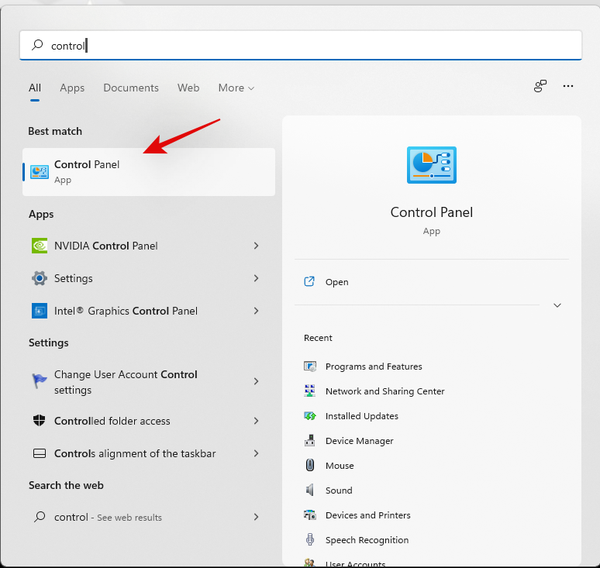Expand Change User Account Control chevron
600x568 pixels.
(x=256, y=381)
